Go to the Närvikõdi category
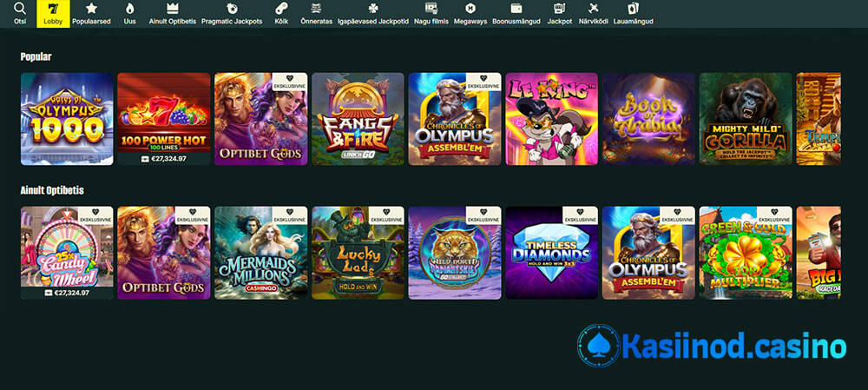 (x=594, y=14)
